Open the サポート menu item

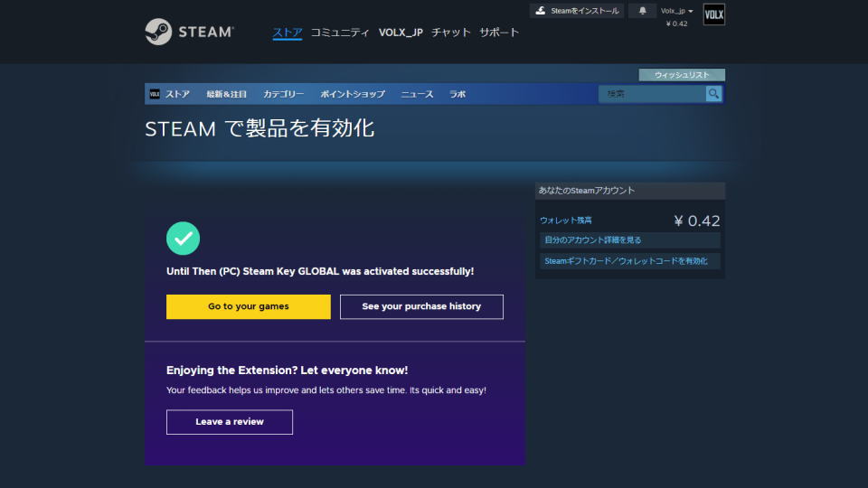(499, 33)
